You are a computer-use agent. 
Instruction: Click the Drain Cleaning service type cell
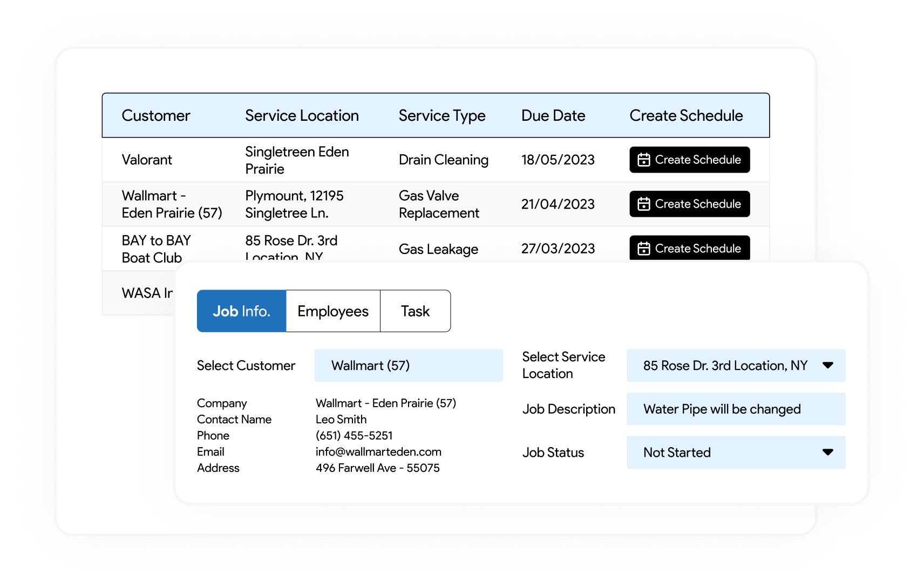(x=444, y=160)
